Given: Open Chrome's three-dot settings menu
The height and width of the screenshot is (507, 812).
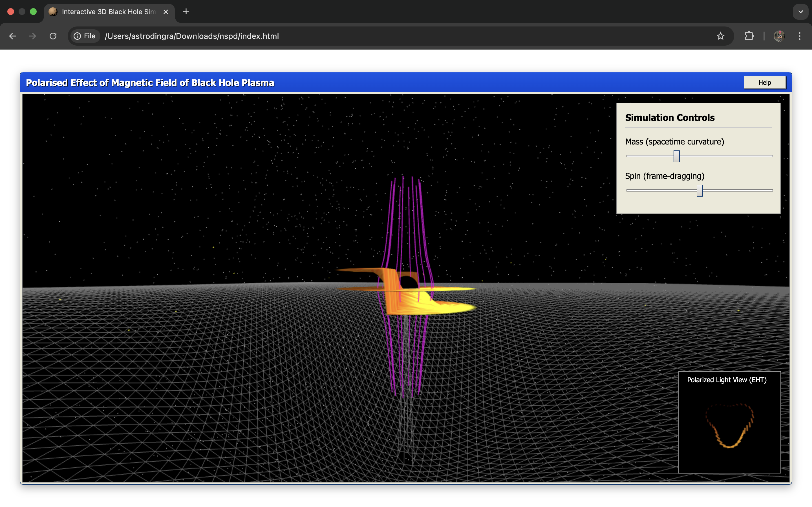Looking at the screenshot, I should point(800,36).
